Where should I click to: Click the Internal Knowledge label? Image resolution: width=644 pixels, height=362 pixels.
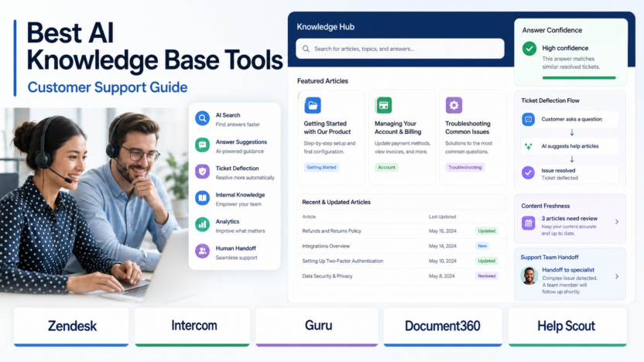tap(240, 195)
